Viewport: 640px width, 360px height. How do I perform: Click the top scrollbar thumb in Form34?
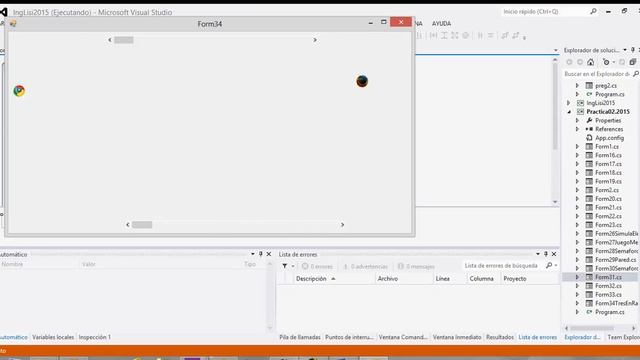coord(124,40)
